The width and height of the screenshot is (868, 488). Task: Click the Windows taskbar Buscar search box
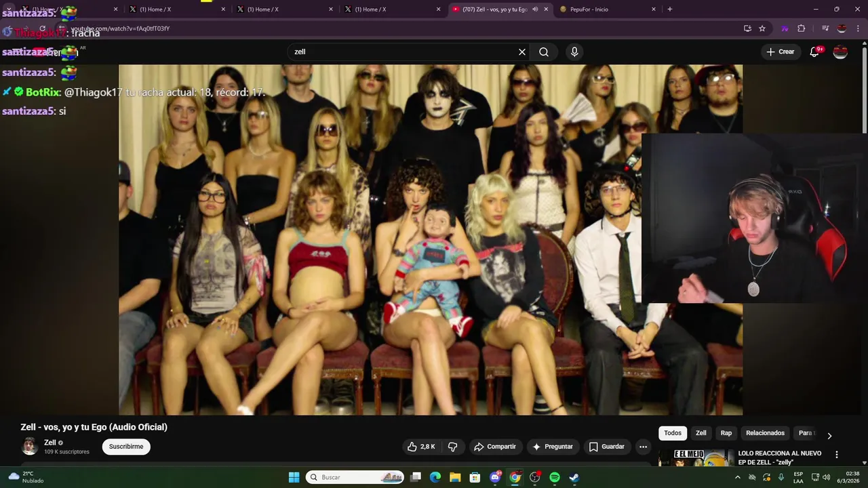pyautogui.click(x=355, y=477)
